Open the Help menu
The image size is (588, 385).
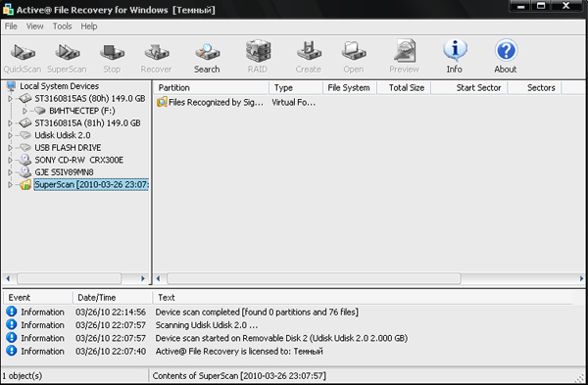coord(89,26)
